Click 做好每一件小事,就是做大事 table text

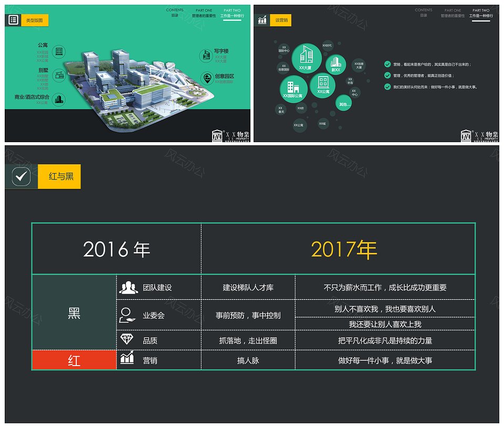click(x=385, y=360)
